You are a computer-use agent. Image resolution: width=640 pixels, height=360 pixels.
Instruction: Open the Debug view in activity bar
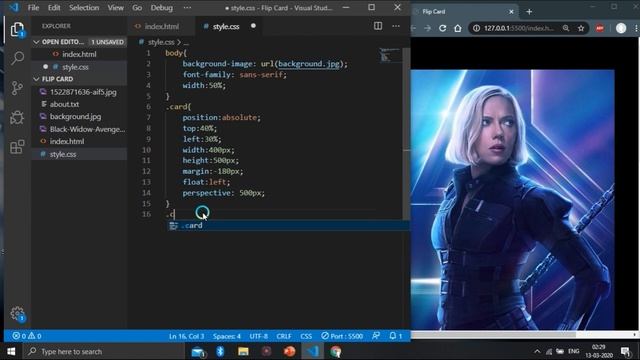pos(17,117)
